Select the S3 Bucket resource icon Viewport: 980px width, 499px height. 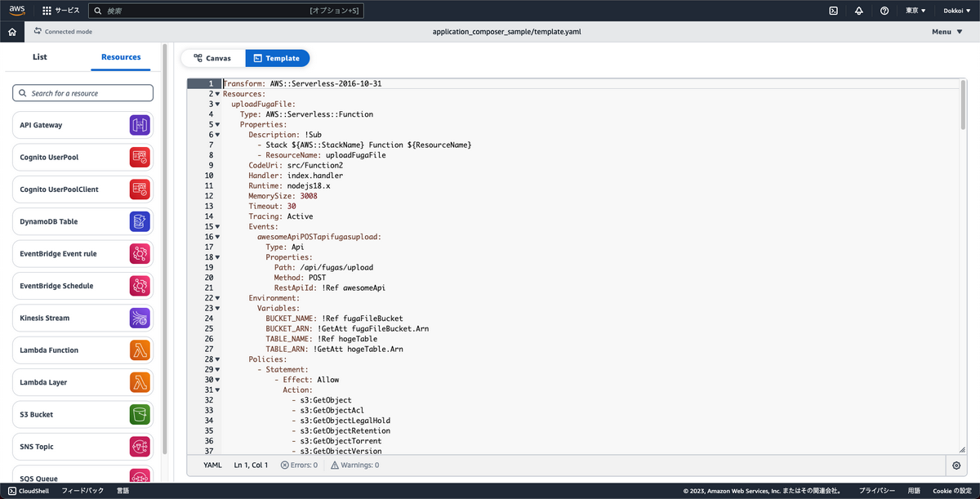[140, 415]
